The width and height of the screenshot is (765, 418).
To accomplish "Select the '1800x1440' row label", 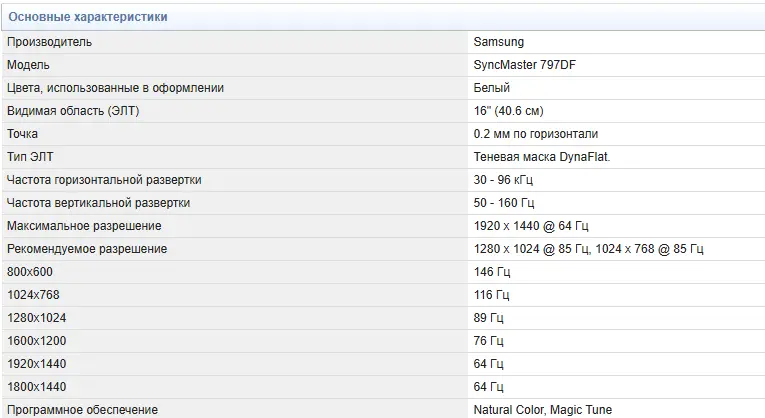I will click(x=37, y=387).
